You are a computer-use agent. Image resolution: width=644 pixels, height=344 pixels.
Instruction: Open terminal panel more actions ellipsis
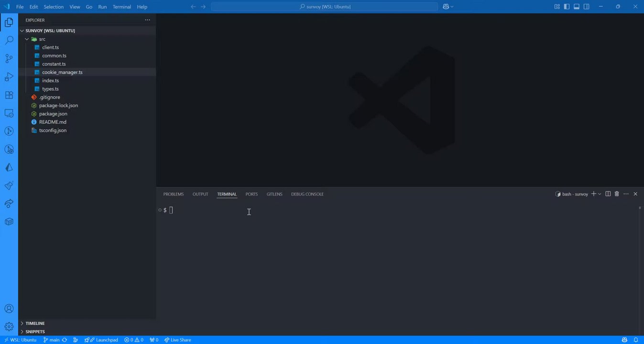[x=626, y=194]
